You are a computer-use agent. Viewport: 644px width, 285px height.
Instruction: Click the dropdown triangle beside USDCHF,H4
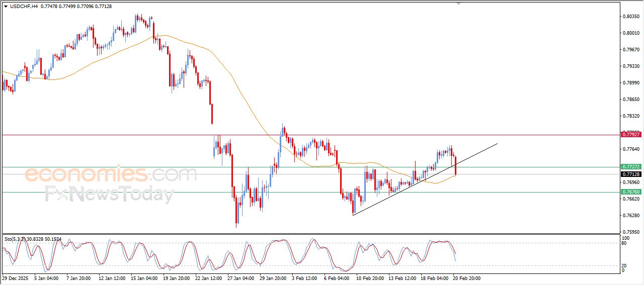[6, 6]
